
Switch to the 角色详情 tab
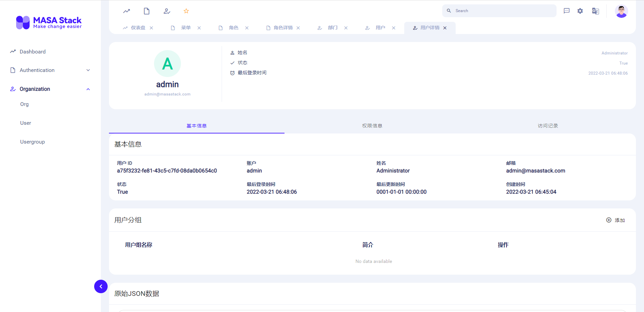tap(283, 28)
